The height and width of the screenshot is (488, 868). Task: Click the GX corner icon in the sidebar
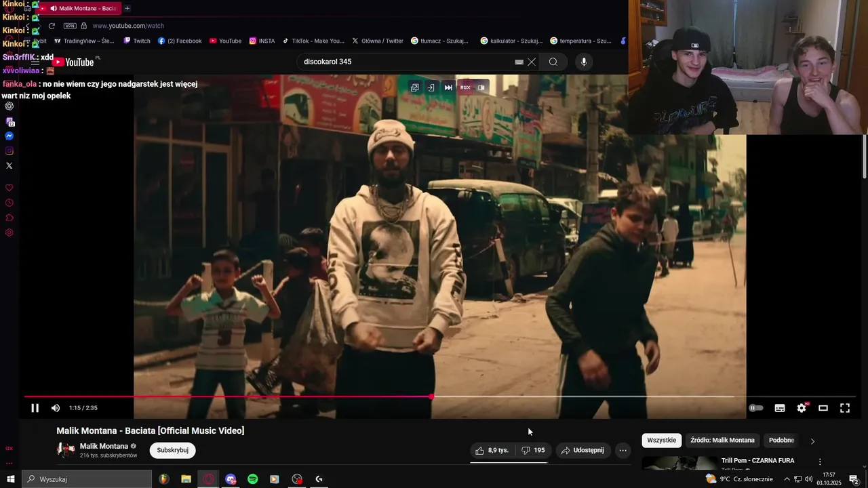tap(9, 448)
